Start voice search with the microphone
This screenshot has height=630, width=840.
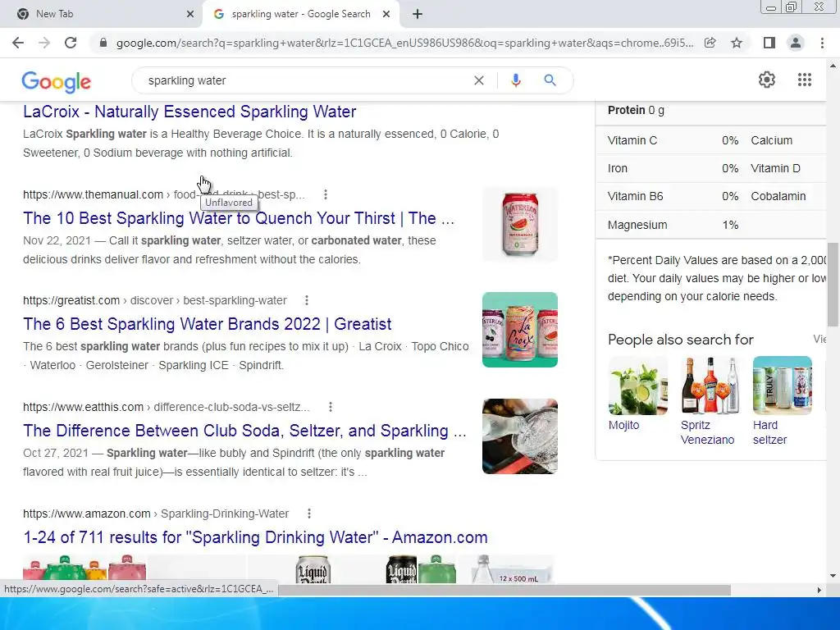[516, 80]
